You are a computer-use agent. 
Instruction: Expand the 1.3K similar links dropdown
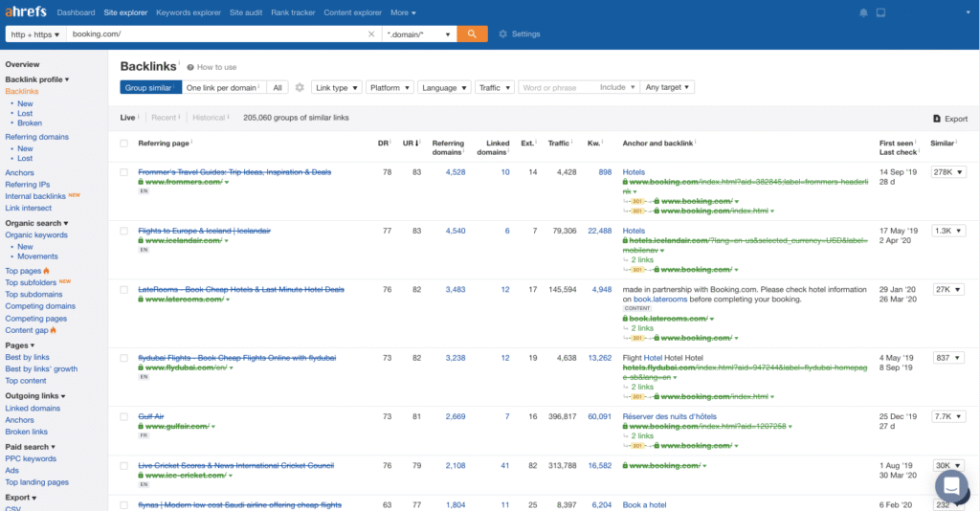pos(947,232)
